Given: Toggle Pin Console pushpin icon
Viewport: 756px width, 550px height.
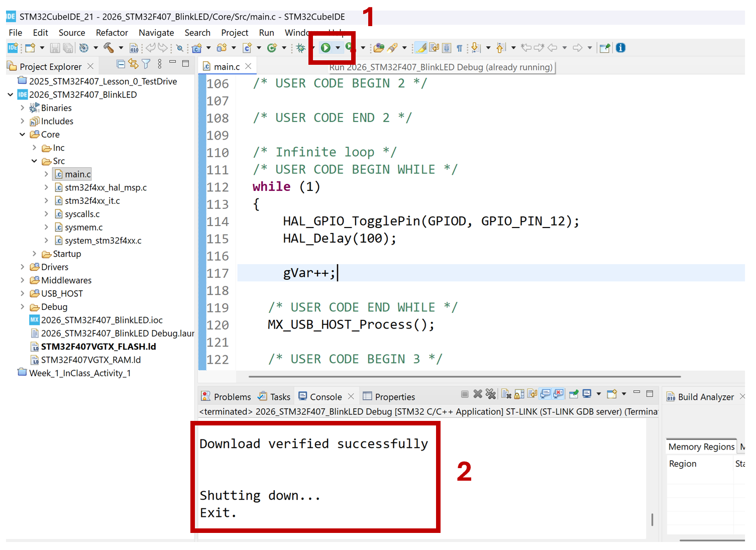Looking at the screenshot, I should 573,394.
